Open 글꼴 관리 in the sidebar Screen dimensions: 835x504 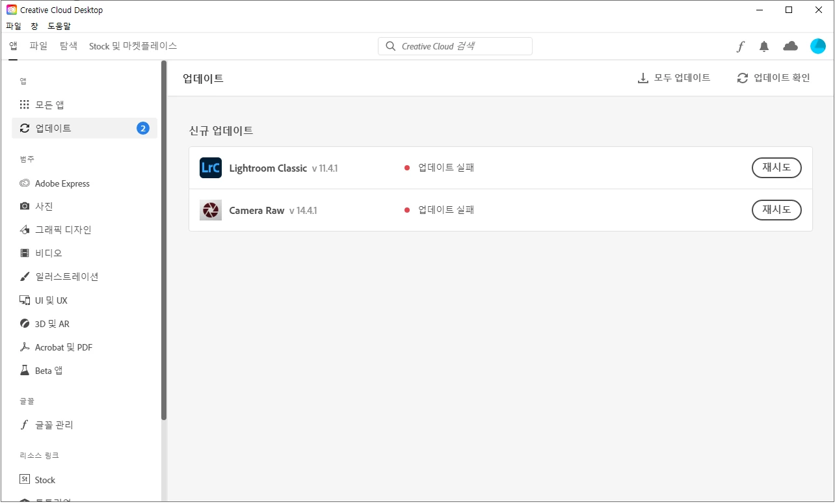pos(85,425)
